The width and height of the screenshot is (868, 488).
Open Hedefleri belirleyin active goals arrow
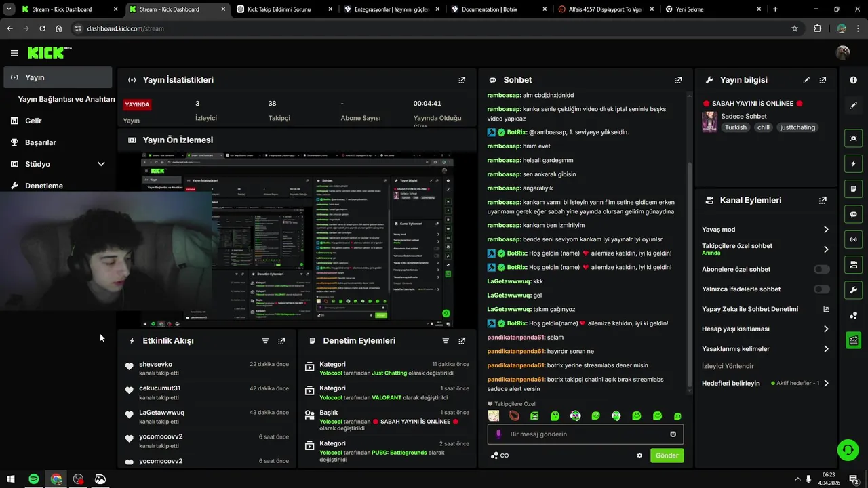(x=826, y=384)
